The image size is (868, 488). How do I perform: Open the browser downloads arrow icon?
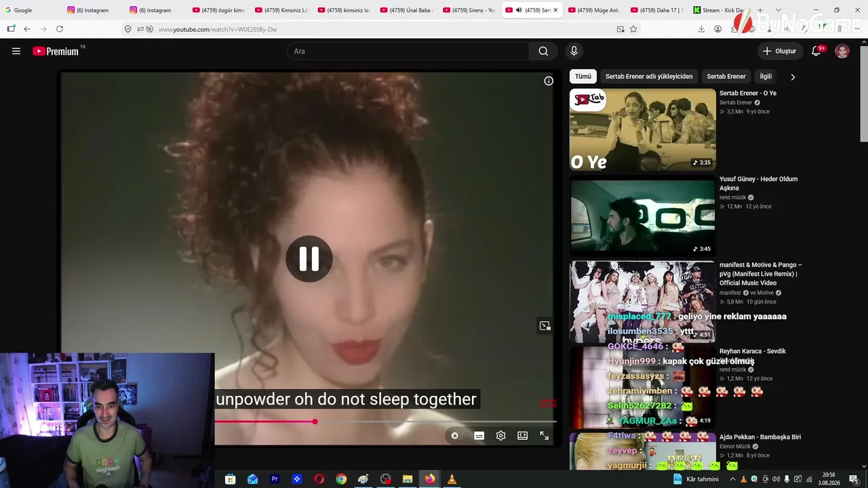coord(701,29)
